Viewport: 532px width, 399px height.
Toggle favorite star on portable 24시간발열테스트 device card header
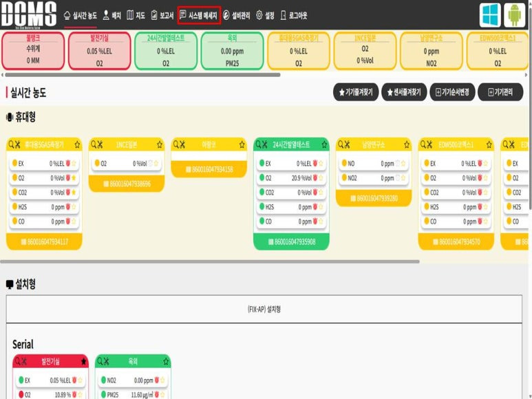coord(324,144)
